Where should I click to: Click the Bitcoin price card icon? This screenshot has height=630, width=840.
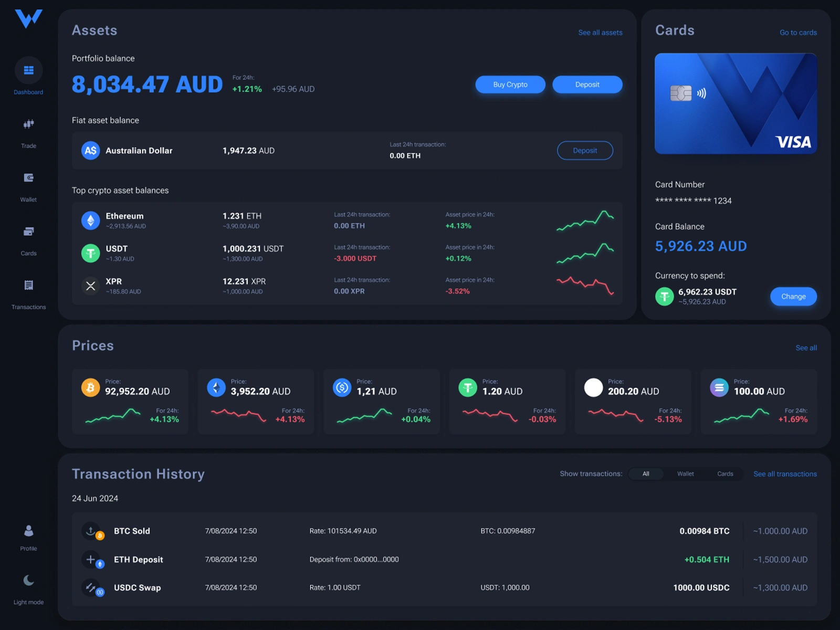click(x=90, y=387)
